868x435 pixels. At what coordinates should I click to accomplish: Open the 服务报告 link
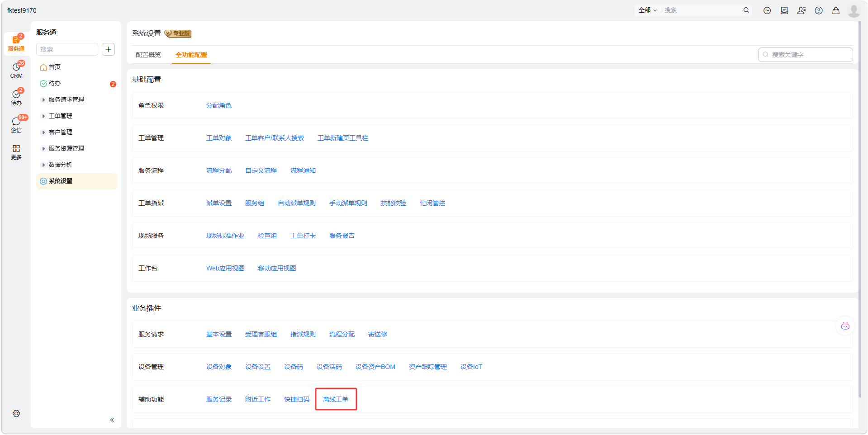point(342,236)
